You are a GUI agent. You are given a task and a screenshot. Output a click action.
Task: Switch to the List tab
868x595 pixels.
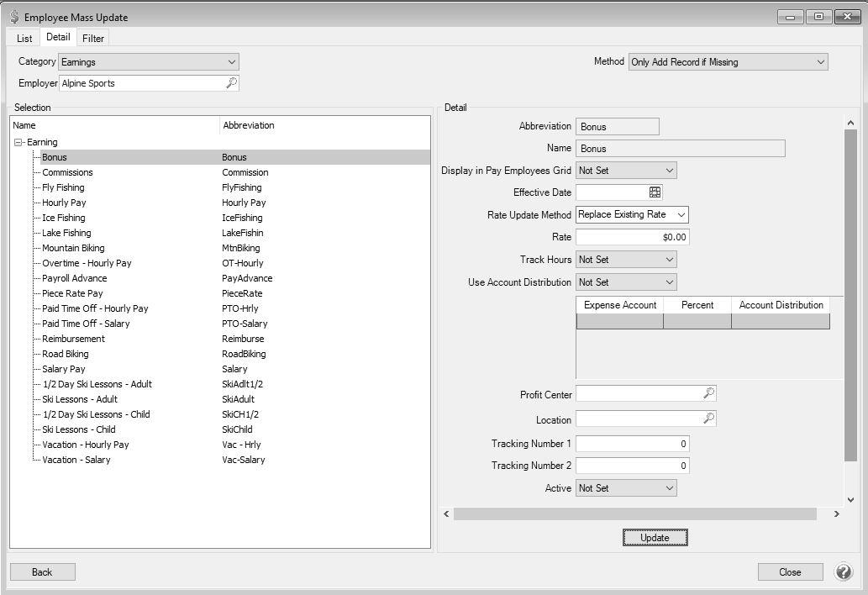pyautogui.click(x=24, y=38)
